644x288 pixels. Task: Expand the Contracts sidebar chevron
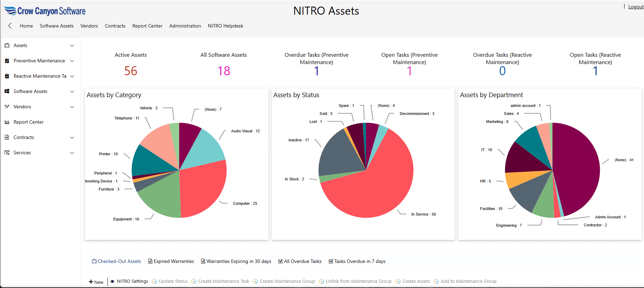click(72, 138)
